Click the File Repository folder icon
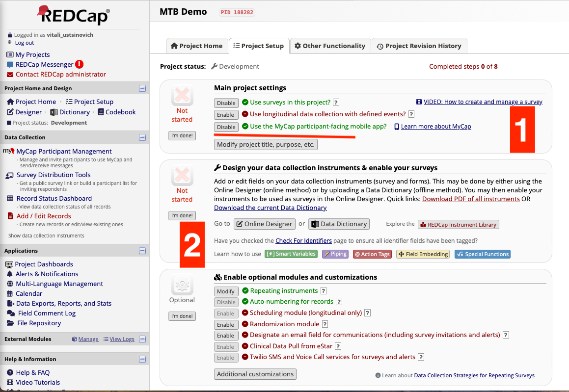 (10, 323)
